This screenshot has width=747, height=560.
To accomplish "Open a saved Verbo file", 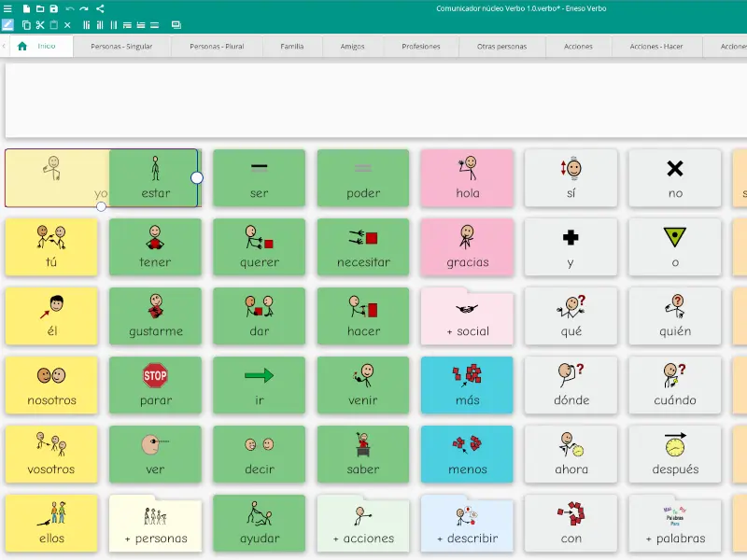I will (x=41, y=8).
